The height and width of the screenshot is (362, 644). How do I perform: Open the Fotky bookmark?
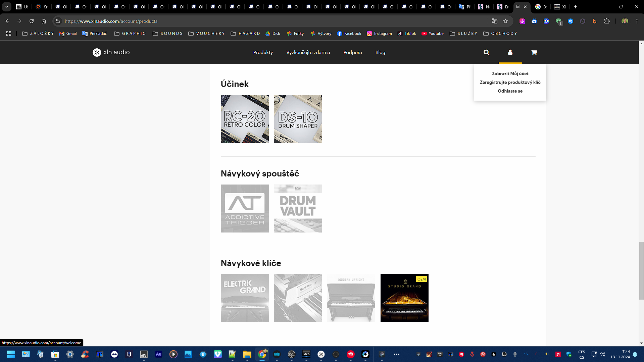click(x=295, y=34)
